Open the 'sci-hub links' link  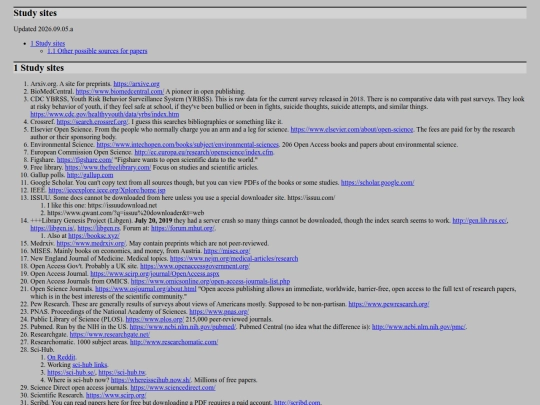(x=90, y=365)
